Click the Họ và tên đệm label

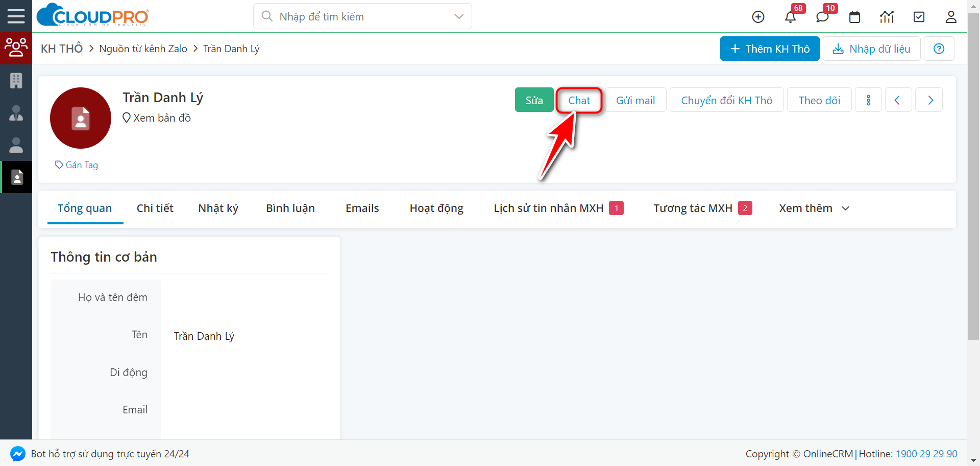[x=113, y=297]
